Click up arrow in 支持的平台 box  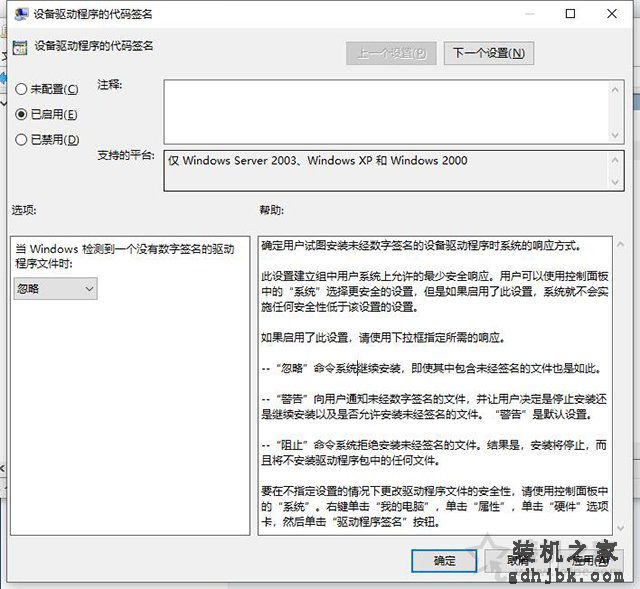(615, 160)
